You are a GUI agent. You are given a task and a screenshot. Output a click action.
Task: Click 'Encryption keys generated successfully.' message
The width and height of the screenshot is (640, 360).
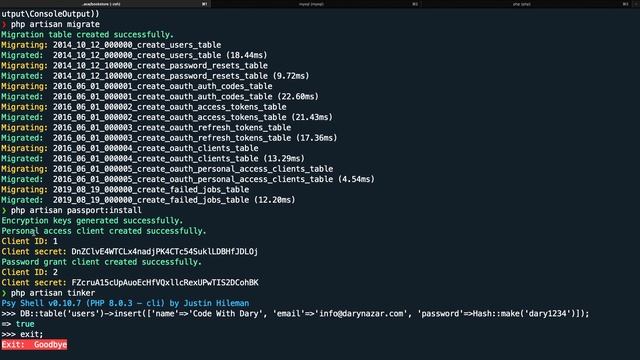[92, 221]
